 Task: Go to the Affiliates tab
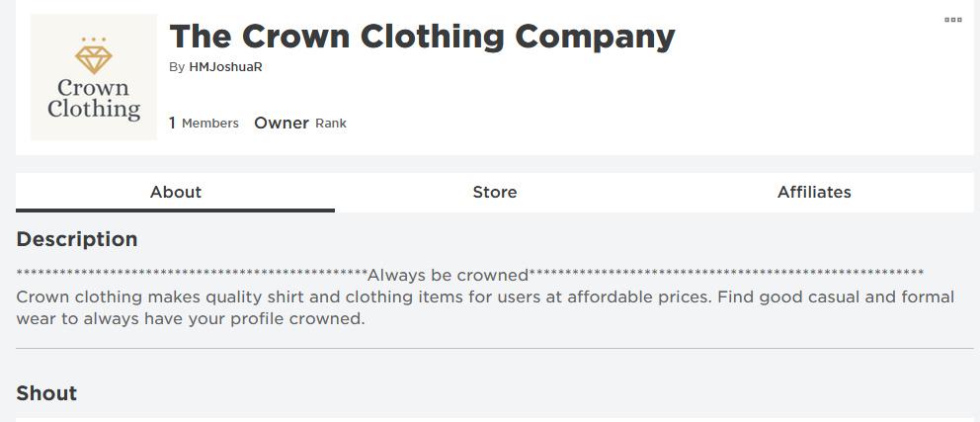[x=814, y=192]
